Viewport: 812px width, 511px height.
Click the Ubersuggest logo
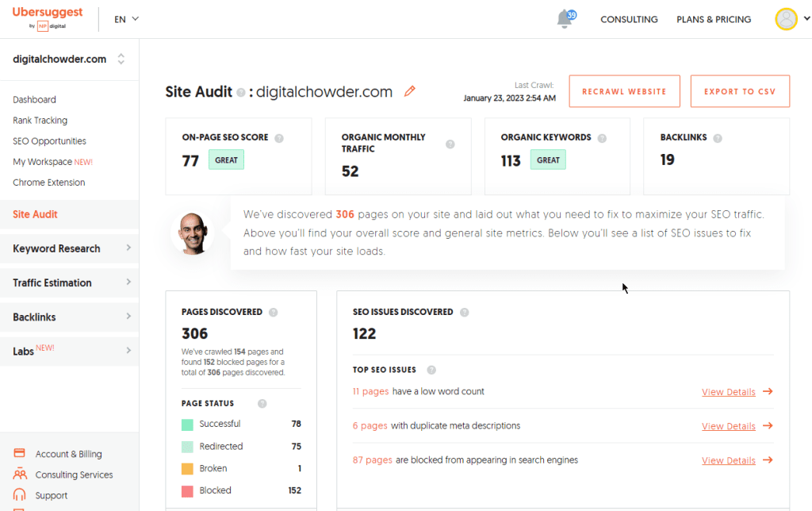point(47,19)
